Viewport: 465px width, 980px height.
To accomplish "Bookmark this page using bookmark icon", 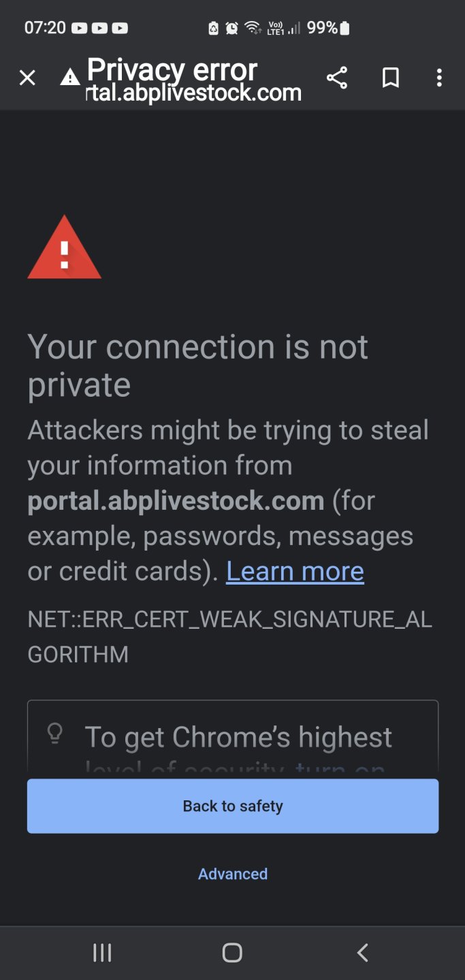I will (x=391, y=78).
